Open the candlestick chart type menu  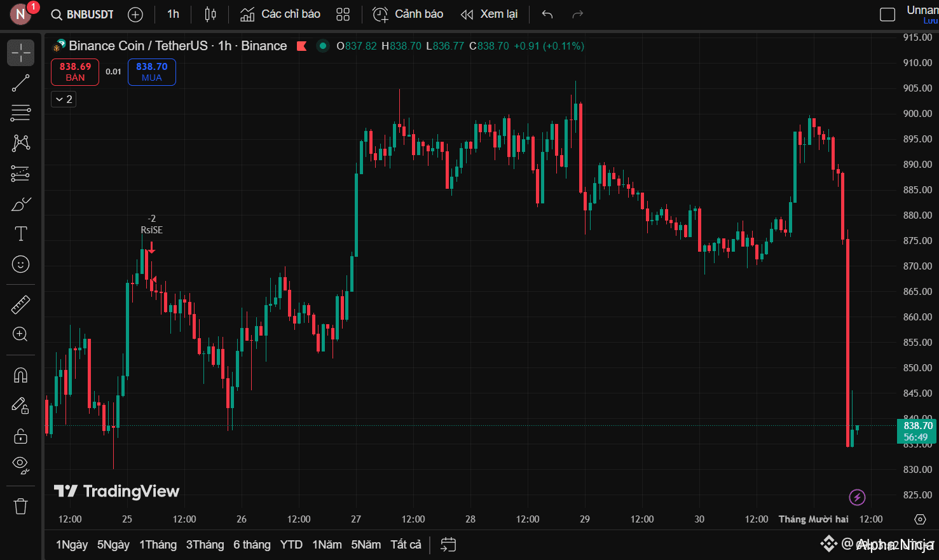[x=210, y=14]
